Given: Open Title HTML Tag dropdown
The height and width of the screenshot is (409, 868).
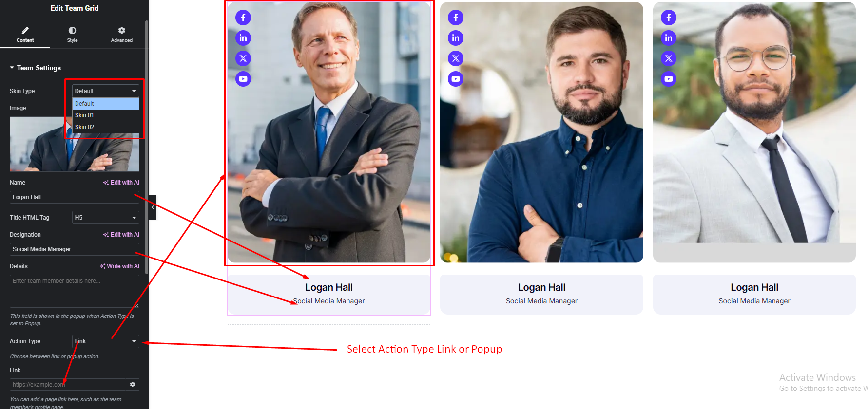Looking at the screenshot, I should (x=106, y=218).
